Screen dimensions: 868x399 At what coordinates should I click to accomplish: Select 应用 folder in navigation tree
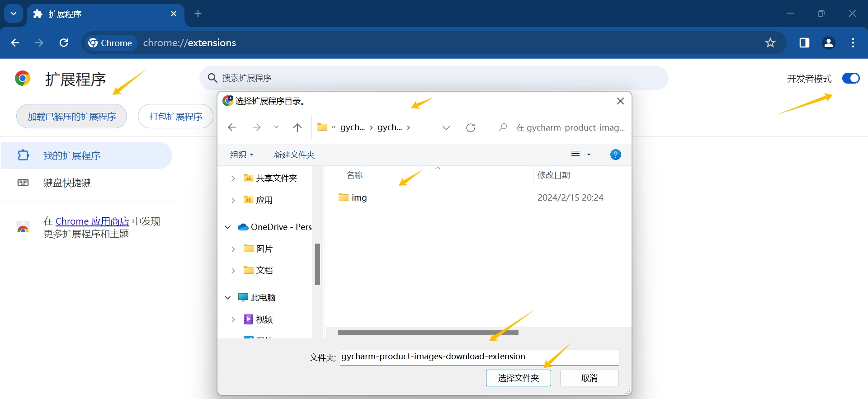click(x=258, y=200)
